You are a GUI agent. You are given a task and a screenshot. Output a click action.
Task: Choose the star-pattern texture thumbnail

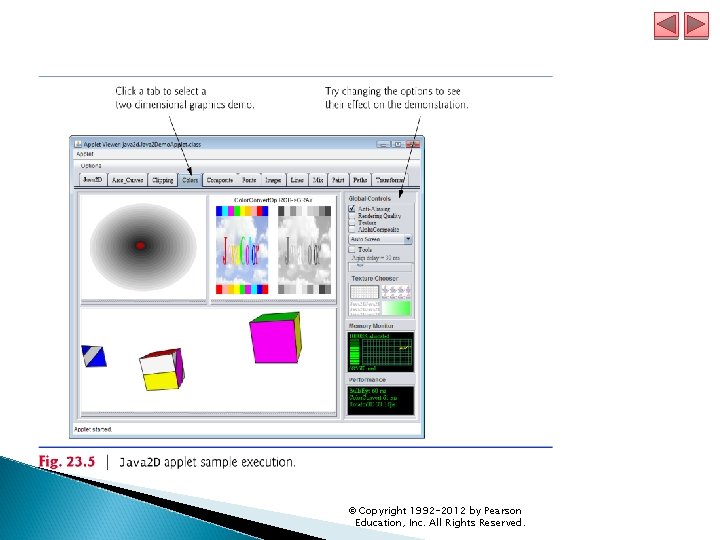click(396, 292)
